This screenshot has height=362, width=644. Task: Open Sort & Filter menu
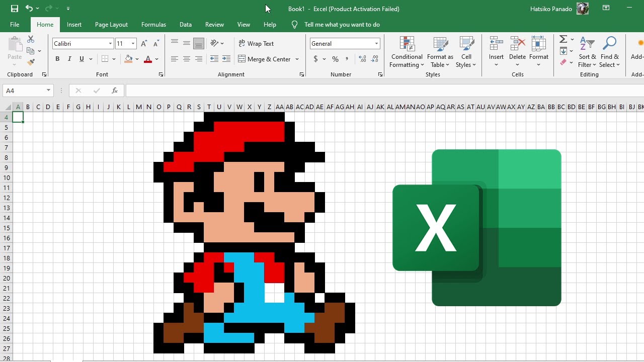(587, 52)
